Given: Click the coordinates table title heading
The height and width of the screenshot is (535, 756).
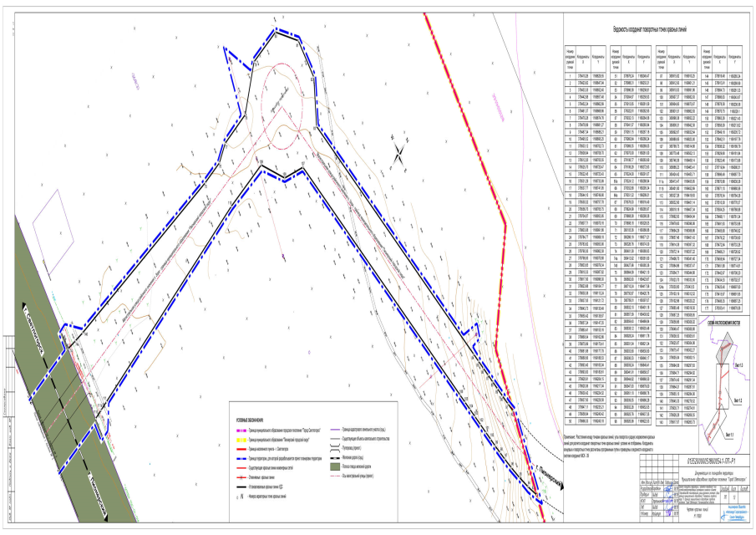Looking at the screenshot, I should (x=660, y=28).
